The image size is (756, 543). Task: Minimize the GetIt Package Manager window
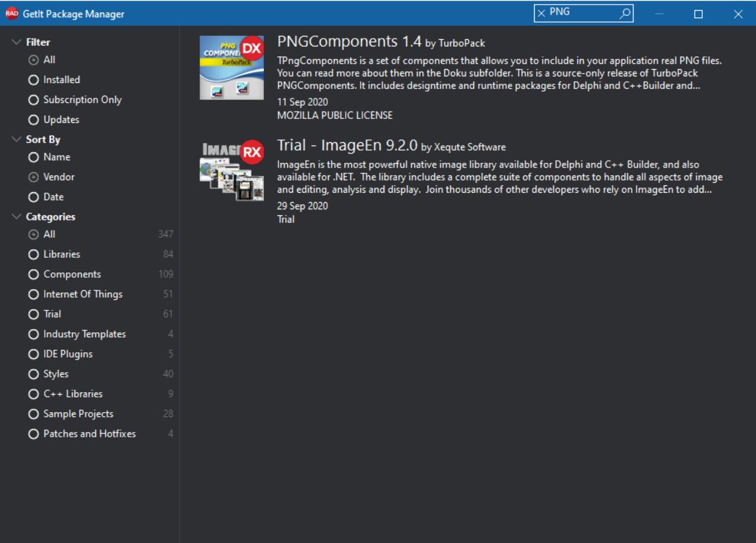(x=659, y=13)
